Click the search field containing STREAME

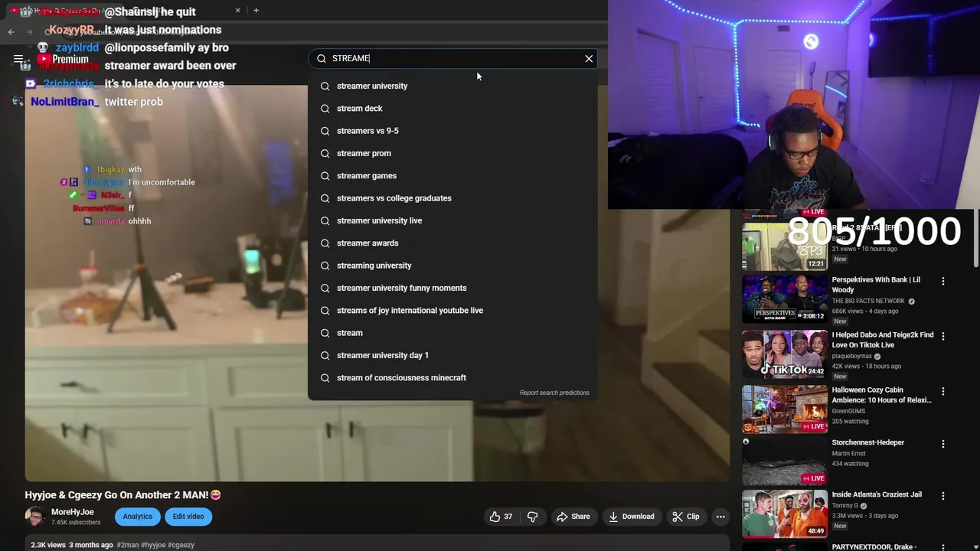tap(452, 58)
